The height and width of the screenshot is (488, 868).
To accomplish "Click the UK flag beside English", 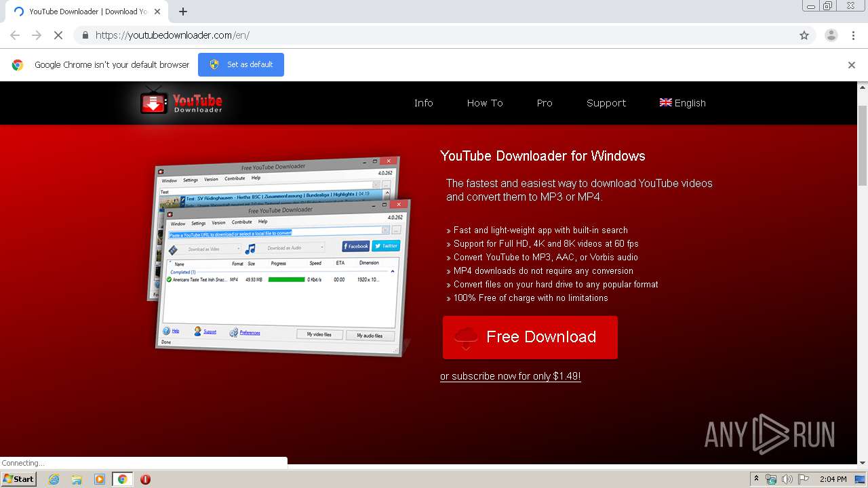I will [x=665, y=102].
